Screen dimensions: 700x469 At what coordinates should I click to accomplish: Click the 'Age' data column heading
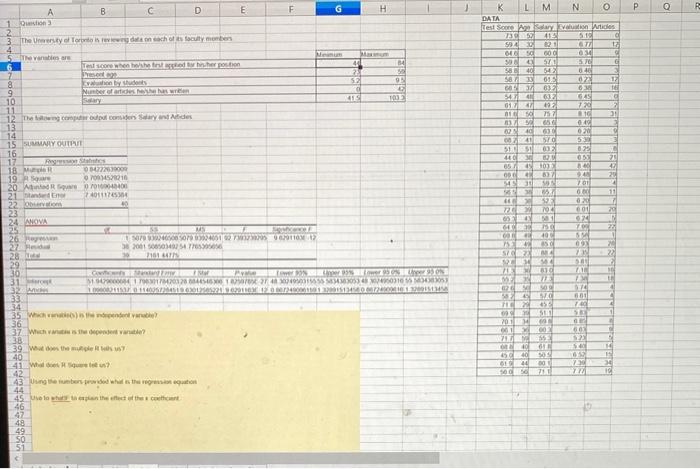(524, 27)
